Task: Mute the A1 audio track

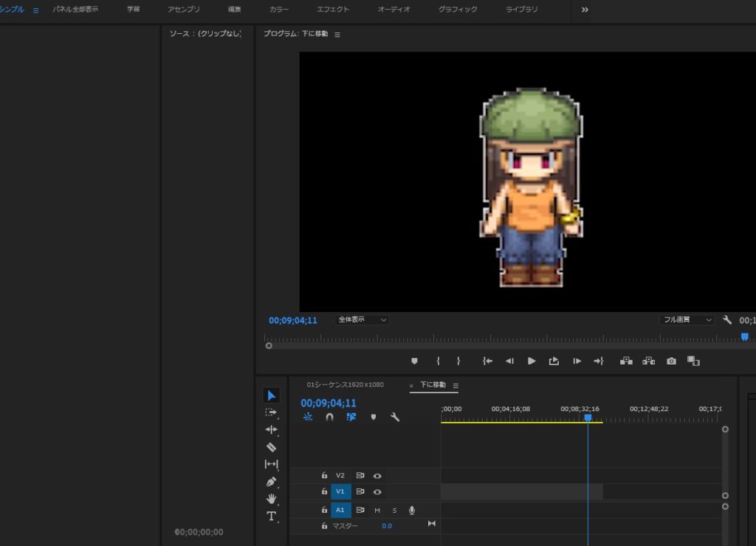Action: coord(377,510)
